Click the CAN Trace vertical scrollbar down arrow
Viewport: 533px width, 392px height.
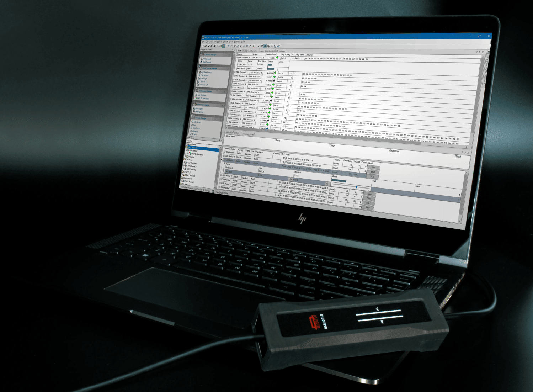470,144
